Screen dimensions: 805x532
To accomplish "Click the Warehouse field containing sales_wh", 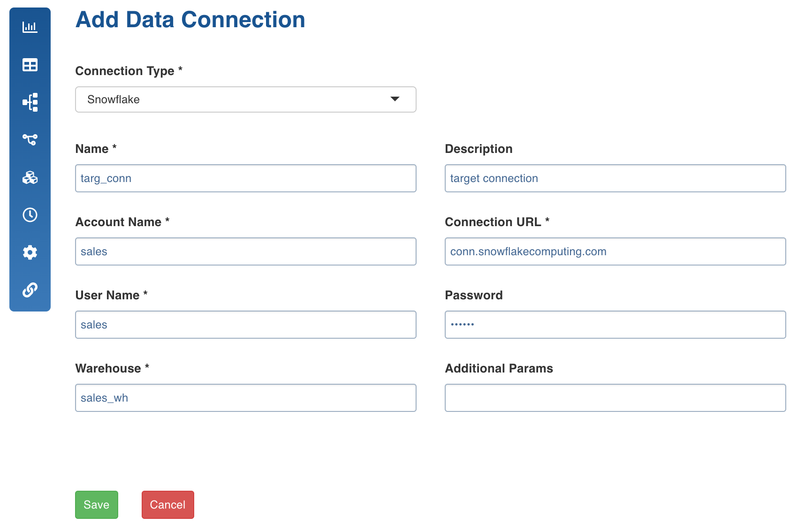I will click(246, 398).
